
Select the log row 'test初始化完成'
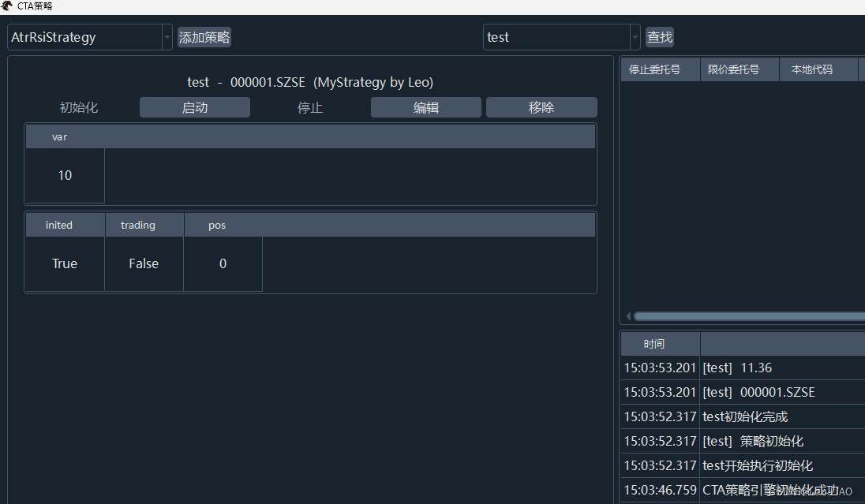(743, 416)
